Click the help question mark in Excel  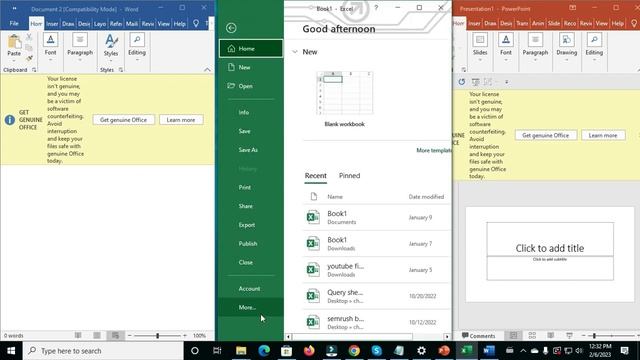click(x=376, y=8)
